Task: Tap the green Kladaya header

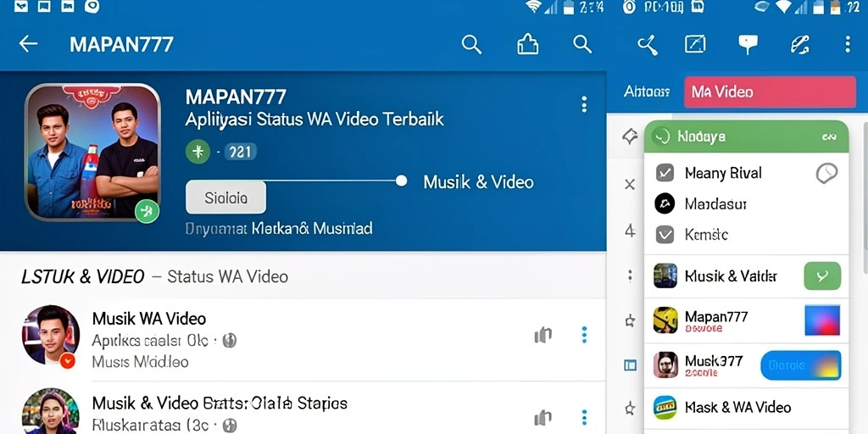Action: tap(746, 136)
